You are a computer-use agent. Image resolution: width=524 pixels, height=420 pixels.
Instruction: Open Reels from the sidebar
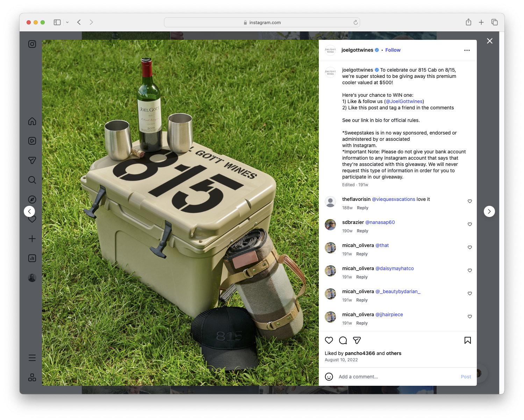coord(32,141)
